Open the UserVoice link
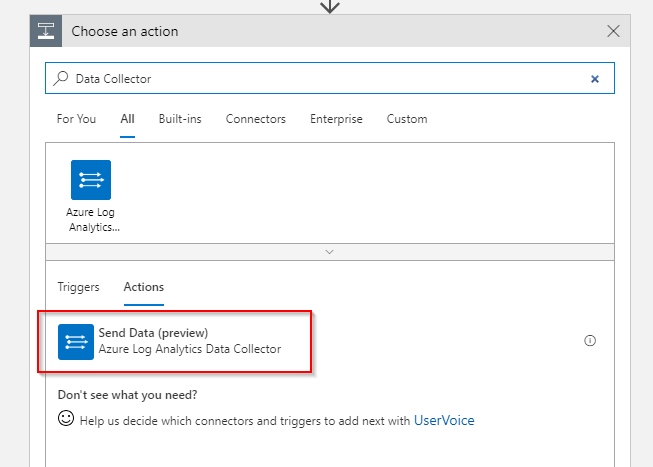 444,421
